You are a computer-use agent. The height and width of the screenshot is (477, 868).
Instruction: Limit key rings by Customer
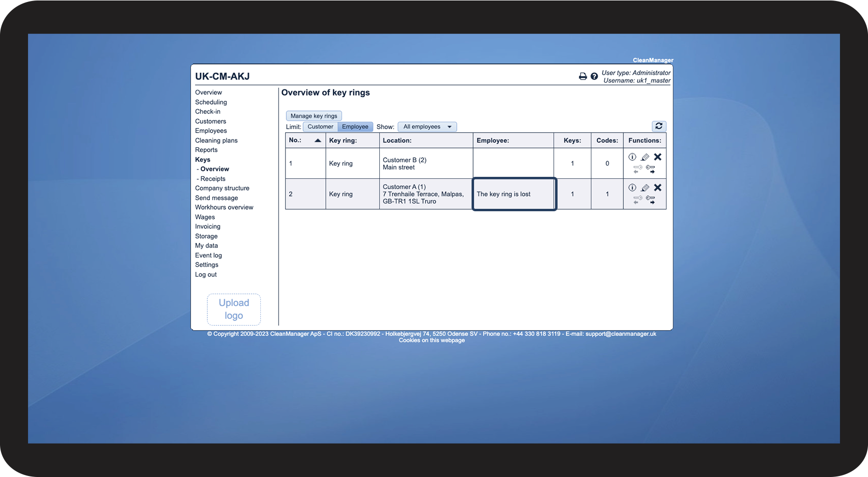(320, 127)
